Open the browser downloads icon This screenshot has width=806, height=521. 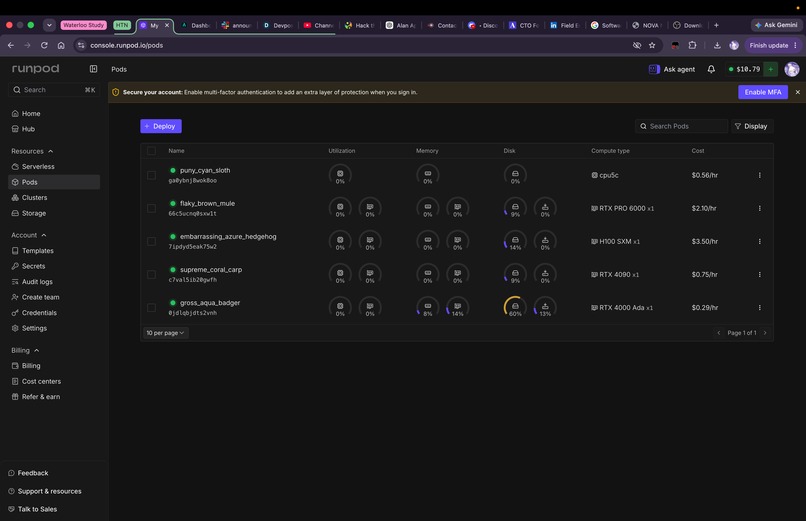pos(717,45)
